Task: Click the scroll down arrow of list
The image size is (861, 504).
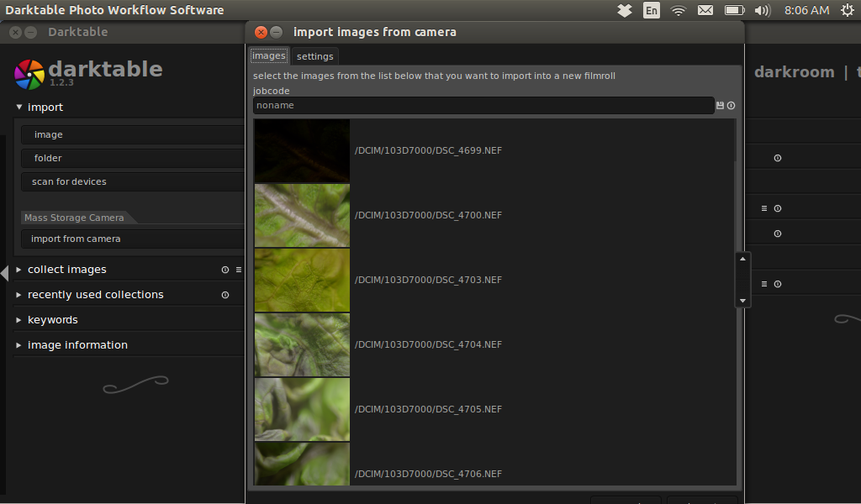Action: click(742, 300)
